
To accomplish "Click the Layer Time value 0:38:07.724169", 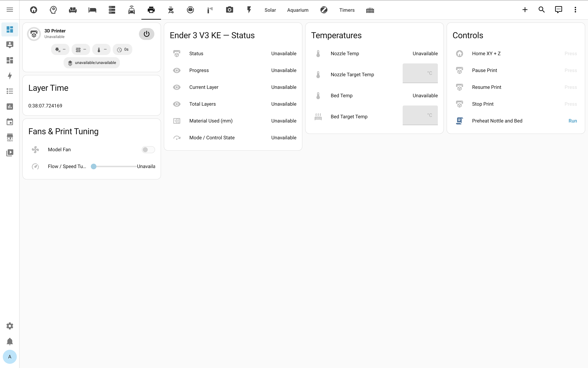I will point(45,106).
